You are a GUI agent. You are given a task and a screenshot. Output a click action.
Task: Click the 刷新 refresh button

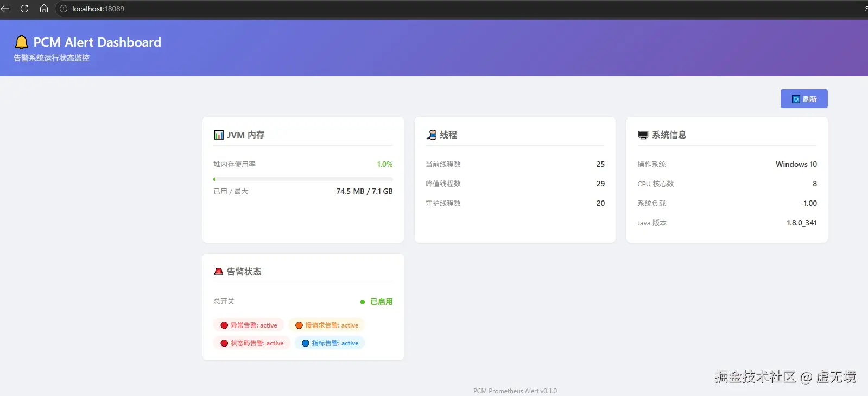[x=804, y=99]
